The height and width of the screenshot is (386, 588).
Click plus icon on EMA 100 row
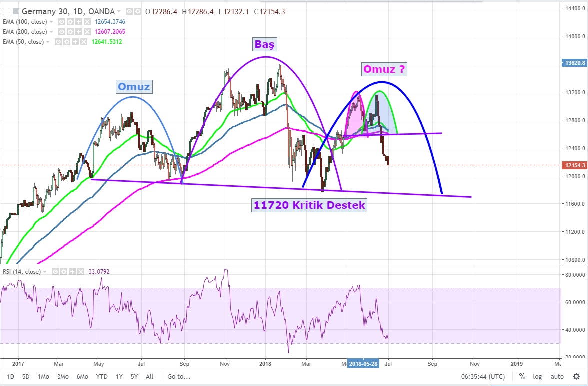point(78,22)
